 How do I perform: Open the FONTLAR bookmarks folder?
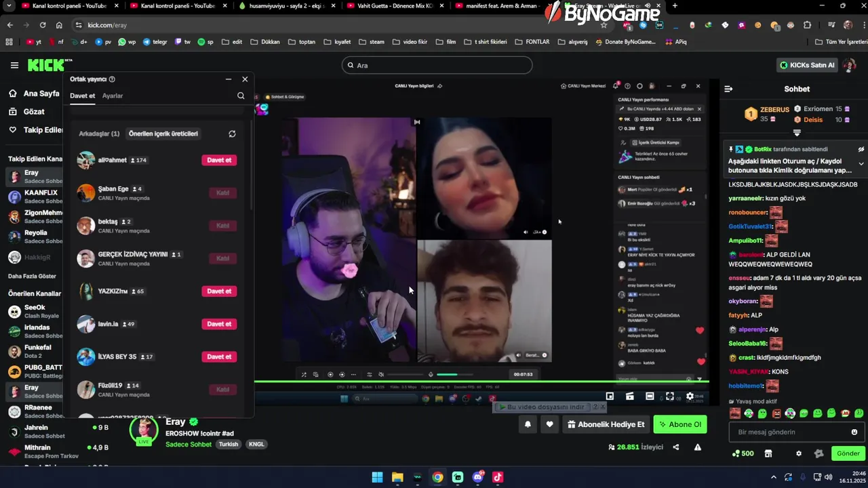532,42
